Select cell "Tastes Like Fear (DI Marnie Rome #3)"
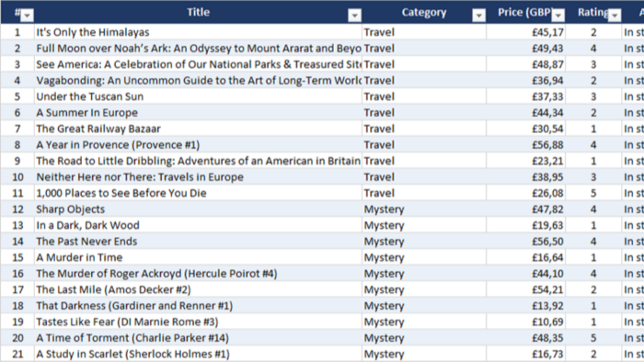Viewport: 644px width, 362px height. [198, 322]
